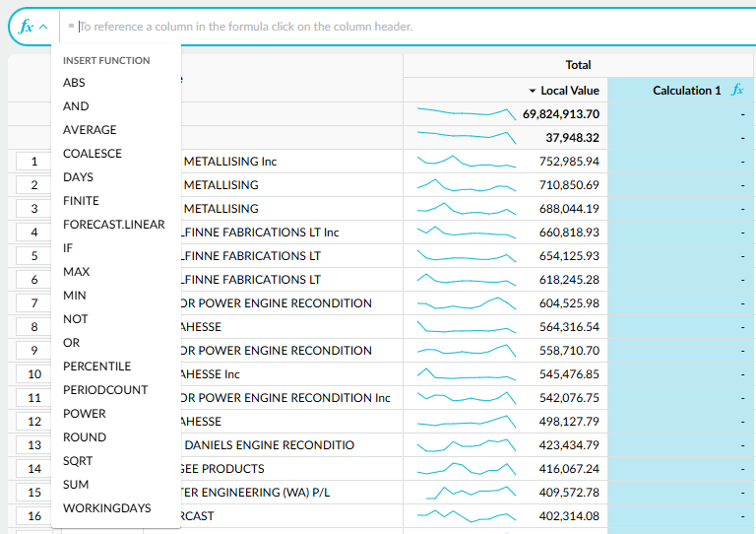Collapse the fx function list button
756x534 pixels.
(x=33, y=27)
